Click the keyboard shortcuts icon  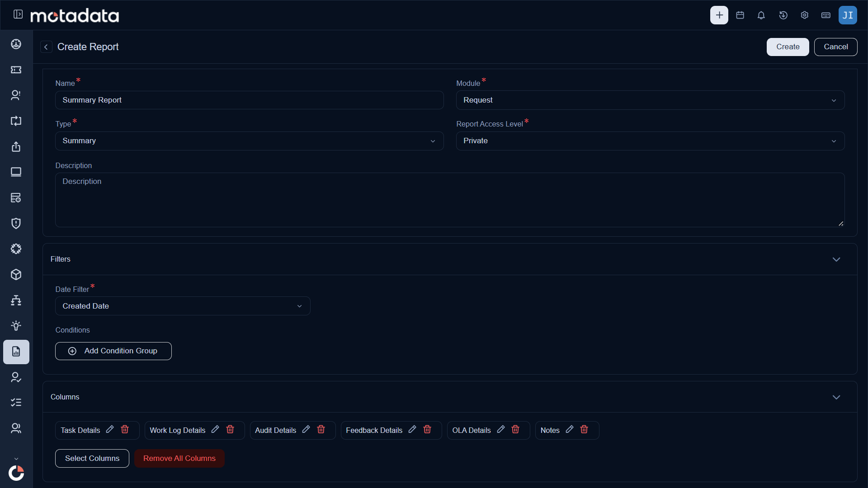(826, 15)
